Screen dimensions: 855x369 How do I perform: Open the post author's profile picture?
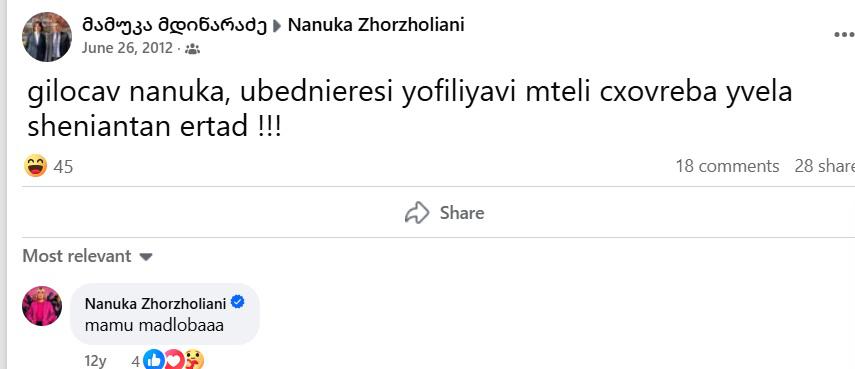point(46,37)
